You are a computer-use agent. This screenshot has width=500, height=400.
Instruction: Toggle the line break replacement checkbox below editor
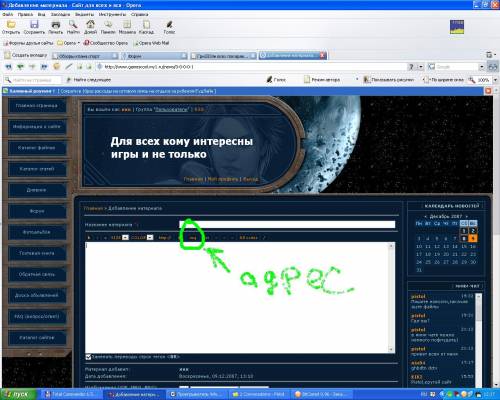click(x=88, y=357)
